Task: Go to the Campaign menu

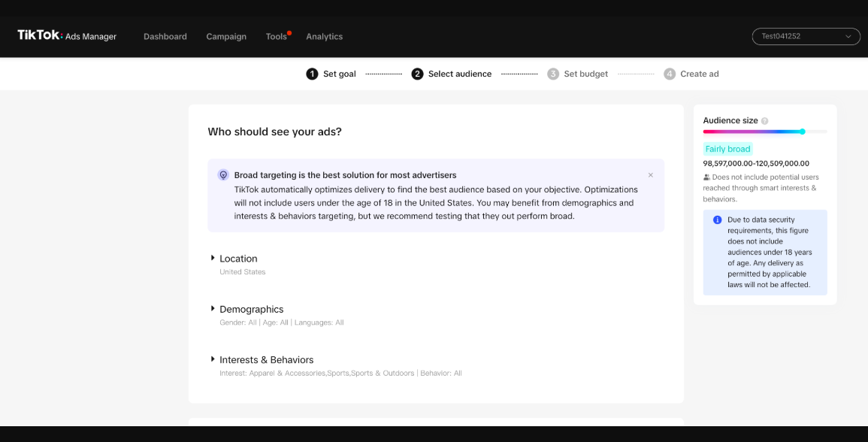Action: (x=226, y=37)
